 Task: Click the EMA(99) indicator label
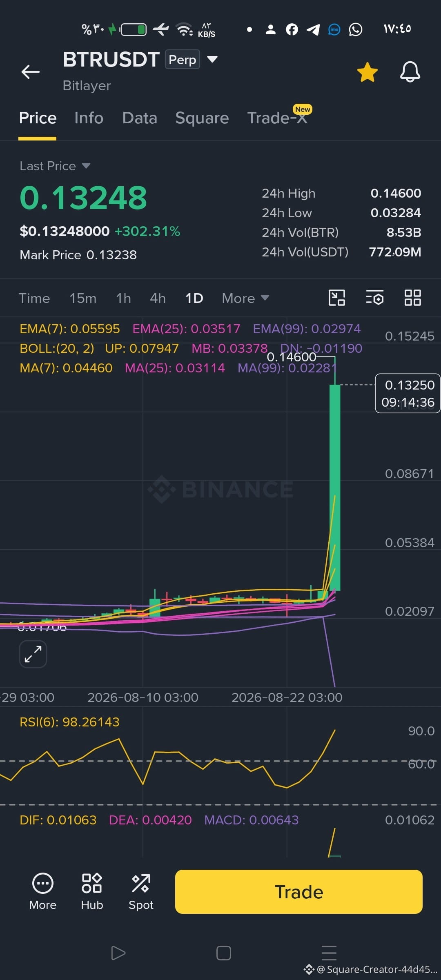click(307, 329)
